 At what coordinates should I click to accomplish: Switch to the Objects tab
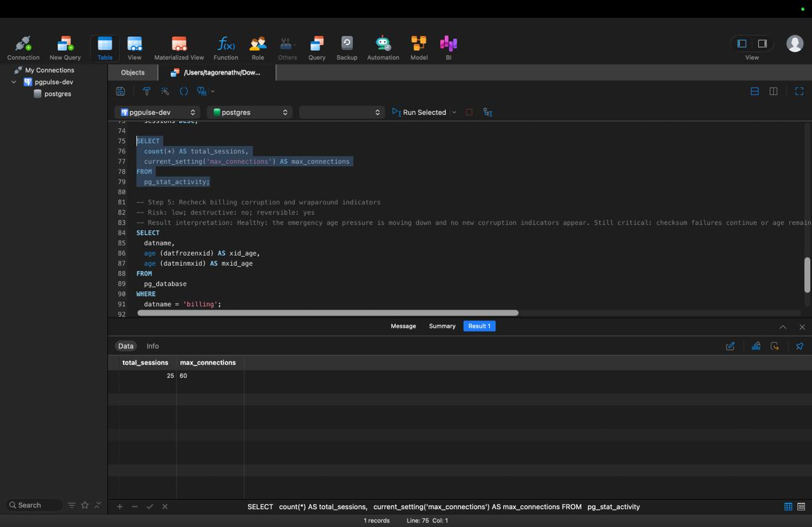(x=133, y=72)
